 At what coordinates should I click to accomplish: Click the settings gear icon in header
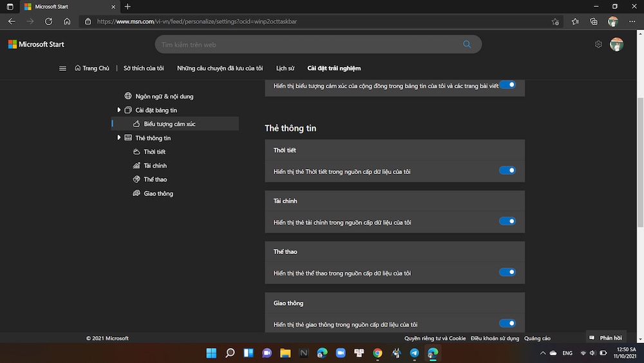[x=598, y=44]
